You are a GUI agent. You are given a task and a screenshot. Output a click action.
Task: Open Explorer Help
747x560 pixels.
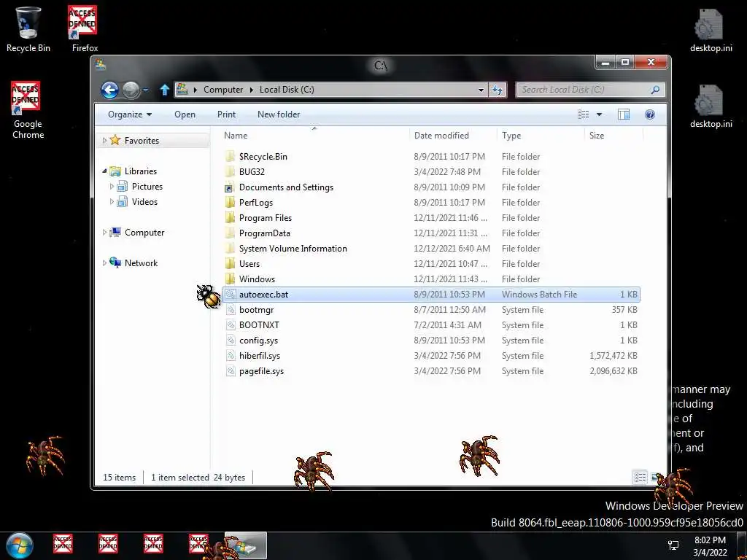650,114
